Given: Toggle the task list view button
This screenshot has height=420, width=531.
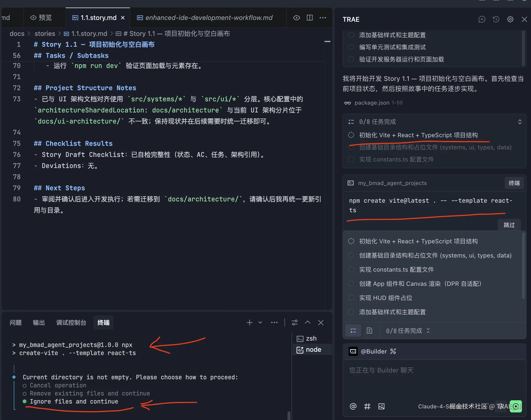Looking at the screenshot, I should [x=353, y=331].
